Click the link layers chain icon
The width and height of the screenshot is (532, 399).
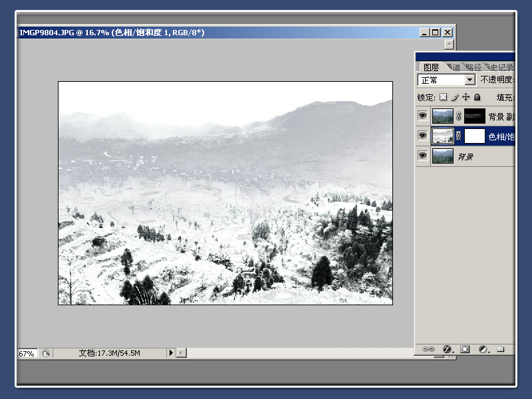(x=428, y=348)
